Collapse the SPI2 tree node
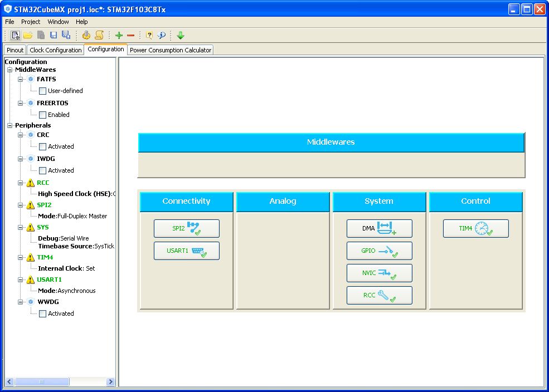 pyautogui.click(x=20, y=205)
